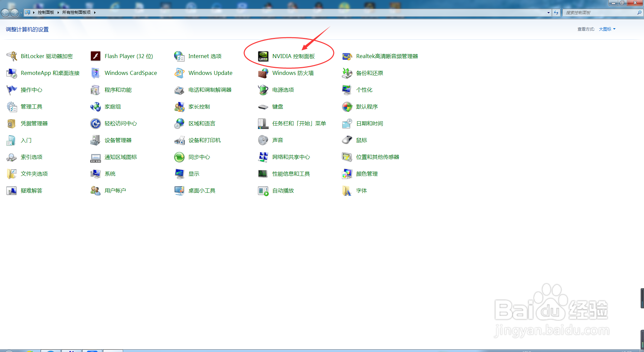The width and height of the screenshot is (644, 352).
Task: Open 日期和时间 calendar icon
Action: [x=347, y=123]
